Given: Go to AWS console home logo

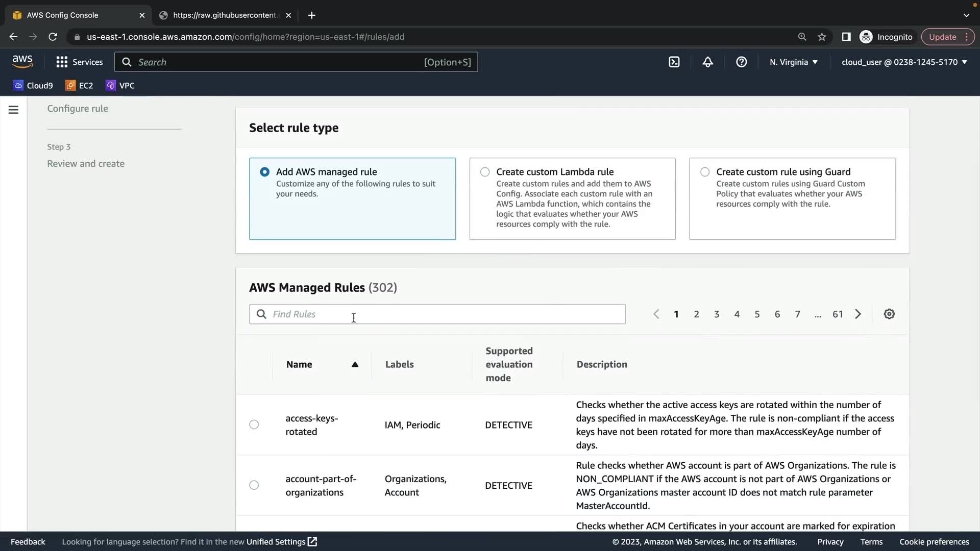Looking at the screenshot, I should point(22,62).
